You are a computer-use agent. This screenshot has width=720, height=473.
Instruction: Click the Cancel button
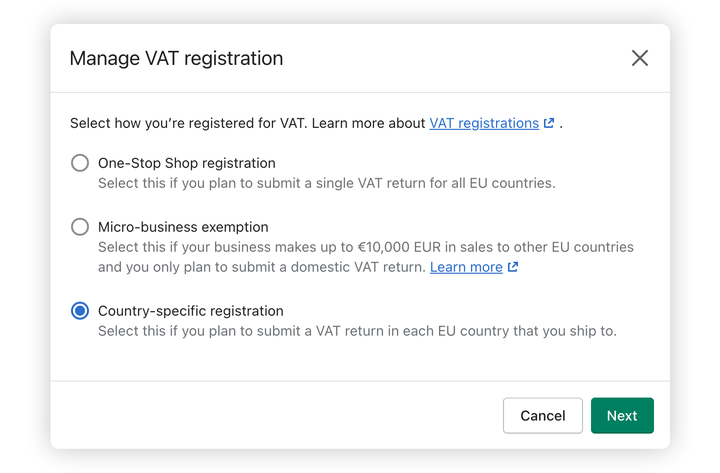543,416
